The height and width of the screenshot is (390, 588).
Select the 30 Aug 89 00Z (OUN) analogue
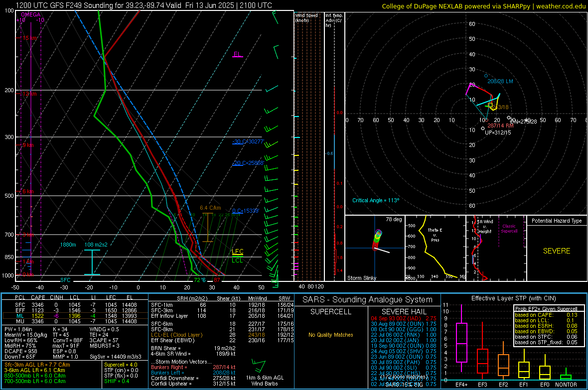tap(404, 324)
